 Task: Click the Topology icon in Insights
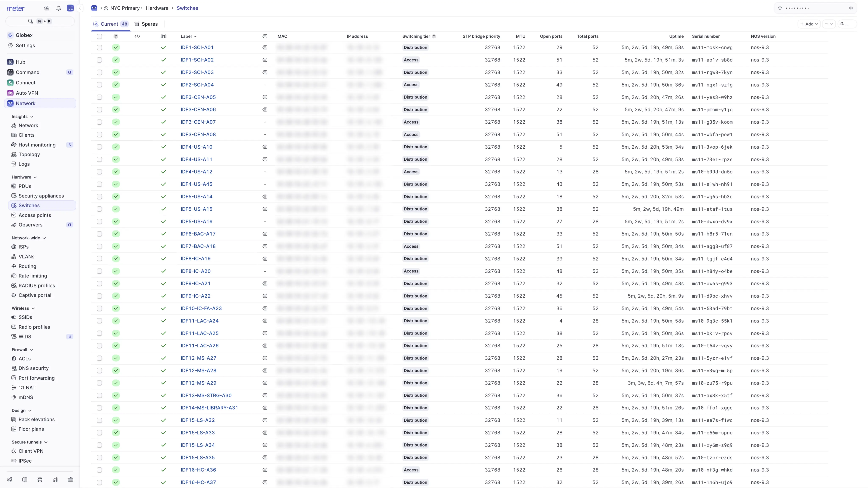14,154
